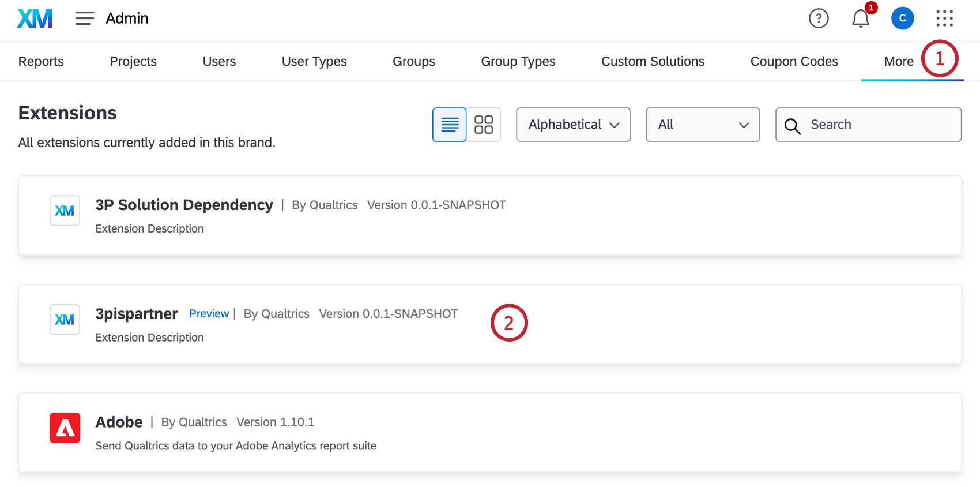Click the Preview link for 3pispartner
980x487 pixels.
(x=209, y=313)
